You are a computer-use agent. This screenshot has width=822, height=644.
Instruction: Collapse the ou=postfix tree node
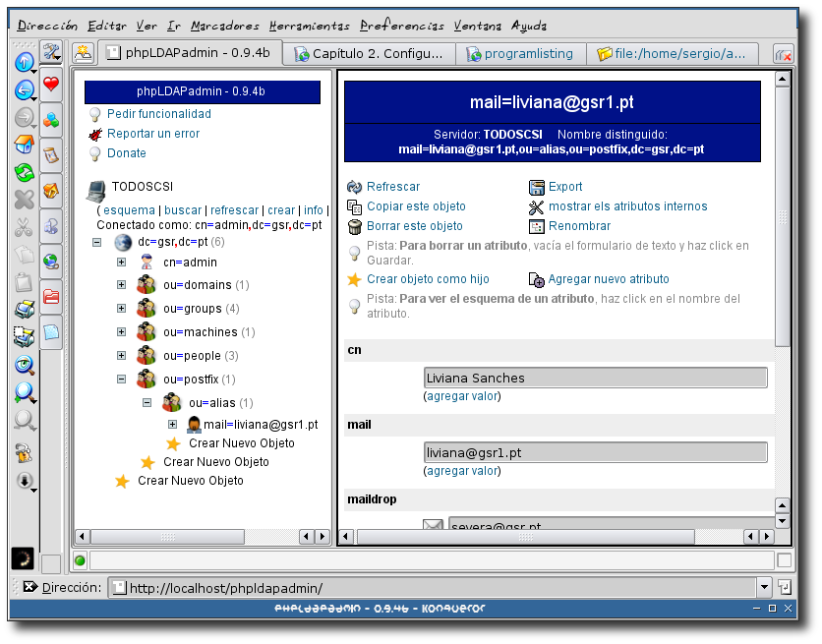point(121,380)
